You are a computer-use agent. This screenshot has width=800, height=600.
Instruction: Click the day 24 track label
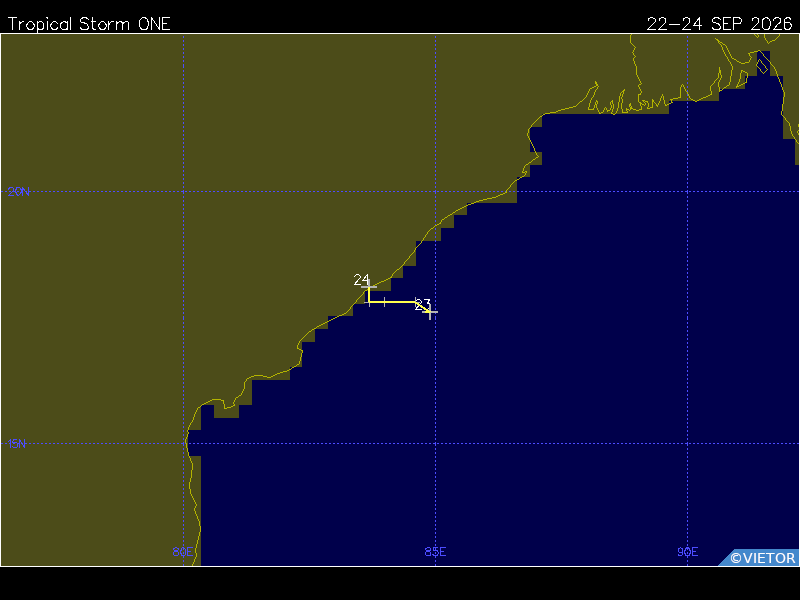pyautogui.click(x=361, y=280)
